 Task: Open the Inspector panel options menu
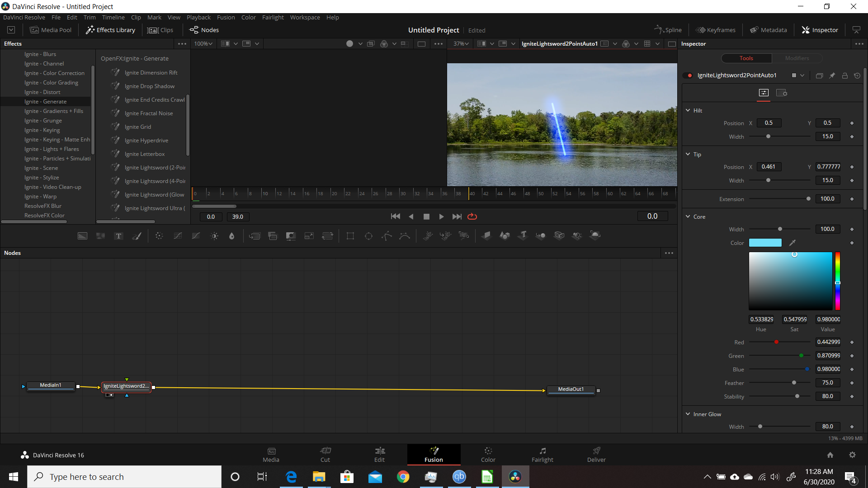point(859,44)
